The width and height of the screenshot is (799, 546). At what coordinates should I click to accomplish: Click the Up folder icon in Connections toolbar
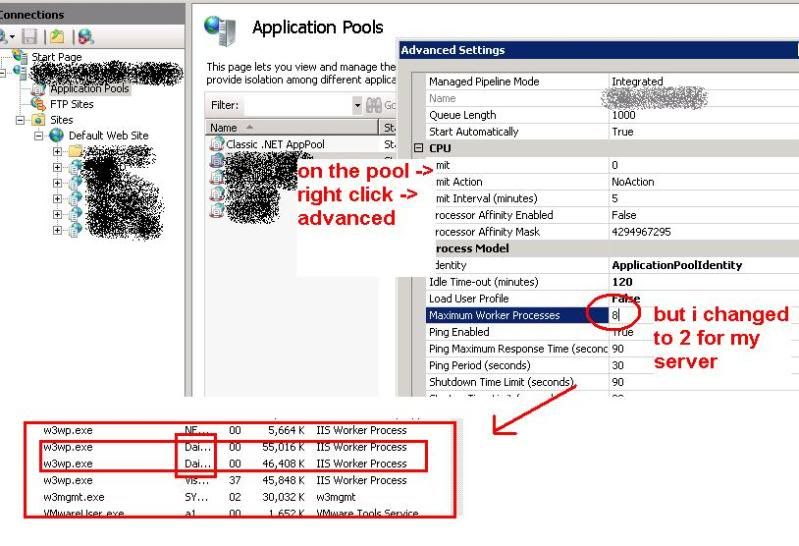pos(59,36)
